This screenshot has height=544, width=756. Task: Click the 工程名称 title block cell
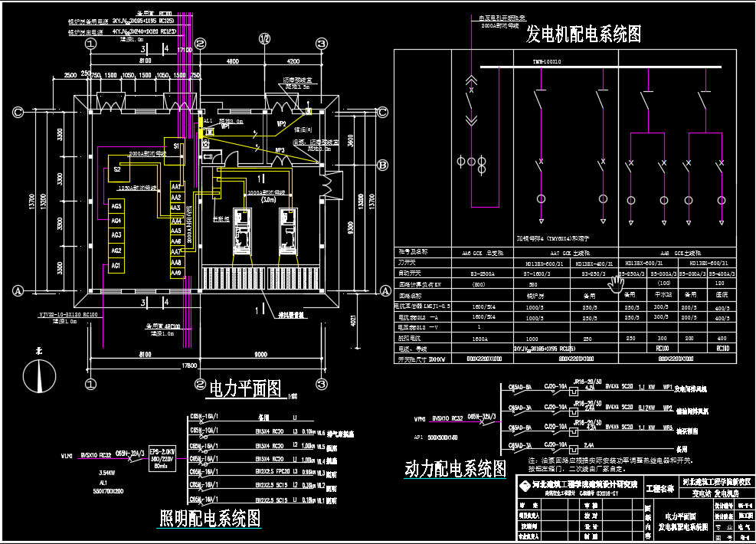[659, 489]
